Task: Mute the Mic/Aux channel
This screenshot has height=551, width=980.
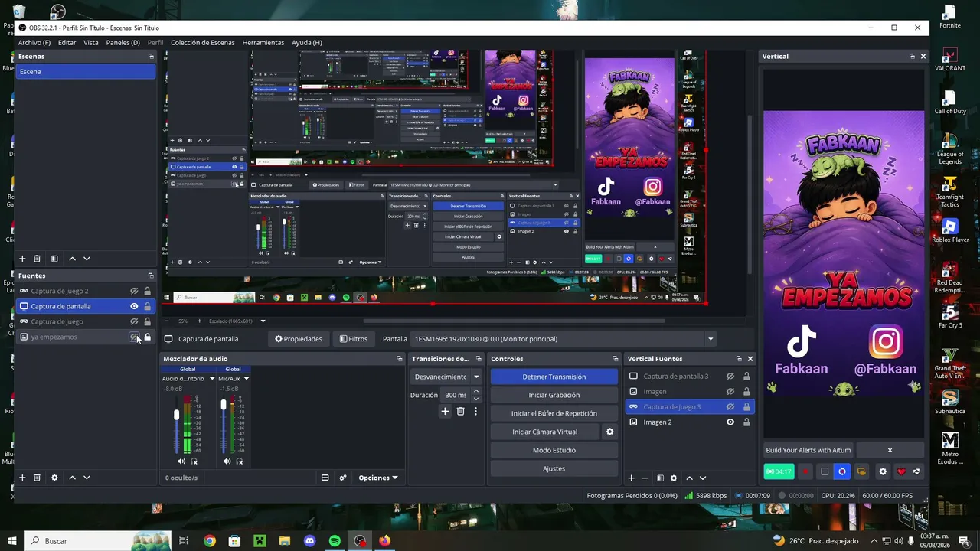Action: click(x=227, y=461)
